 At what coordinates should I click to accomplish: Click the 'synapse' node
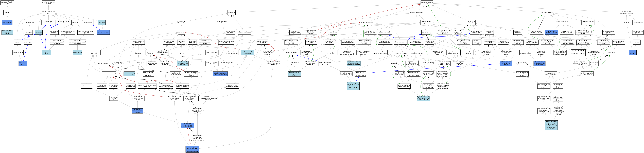coord(29,32)
